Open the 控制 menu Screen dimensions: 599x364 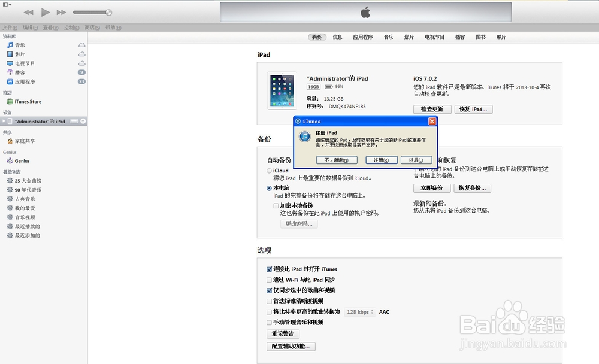point(71,28)
